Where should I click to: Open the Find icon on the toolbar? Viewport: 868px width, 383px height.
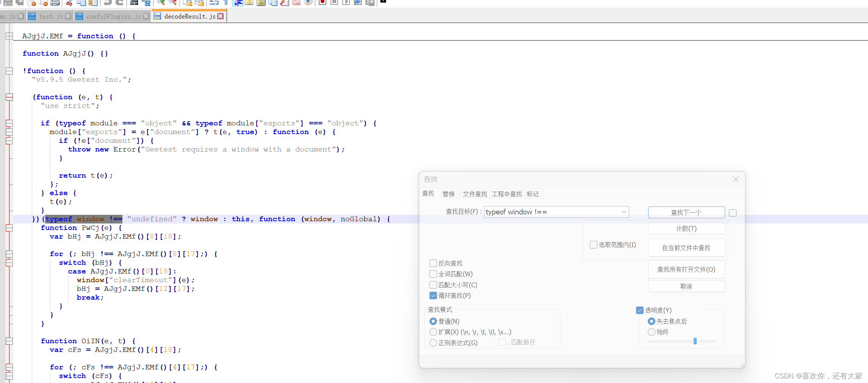click(134, 3)
